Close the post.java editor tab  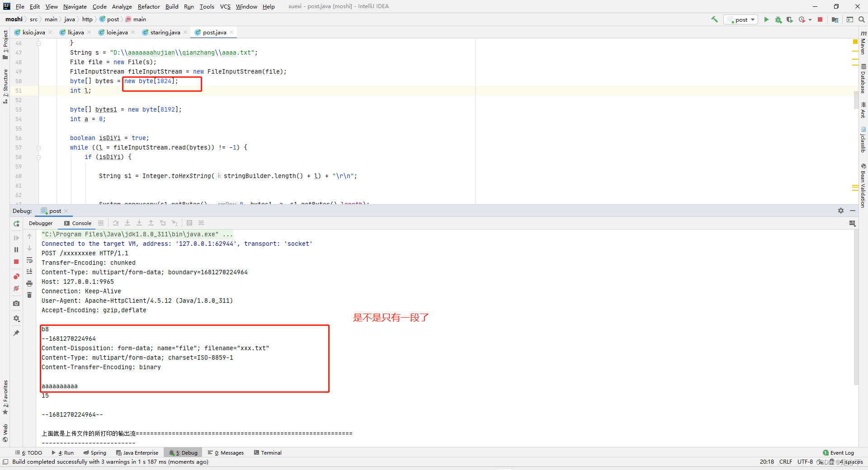[231, 32]
